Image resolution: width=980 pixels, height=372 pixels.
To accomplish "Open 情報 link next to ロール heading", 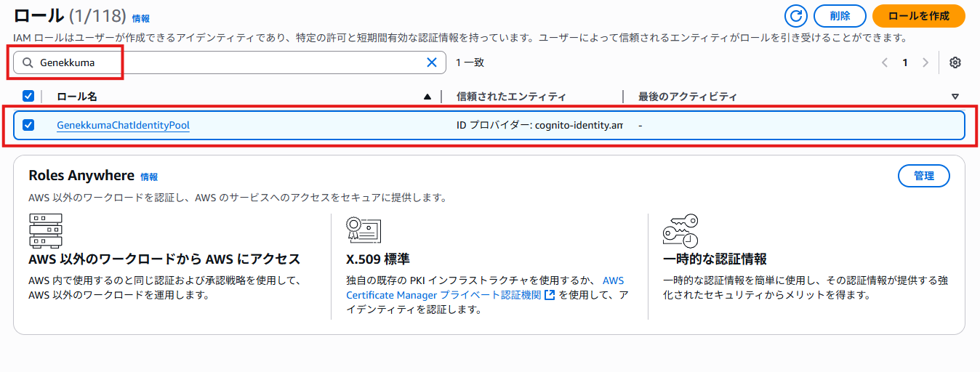I will pyautogui.click(x=141, y=18).
